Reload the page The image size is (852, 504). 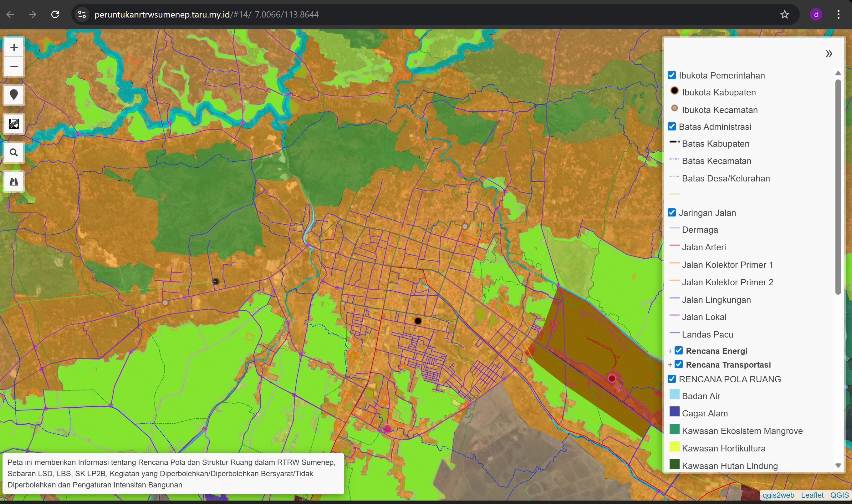click(x=55, y=15)
